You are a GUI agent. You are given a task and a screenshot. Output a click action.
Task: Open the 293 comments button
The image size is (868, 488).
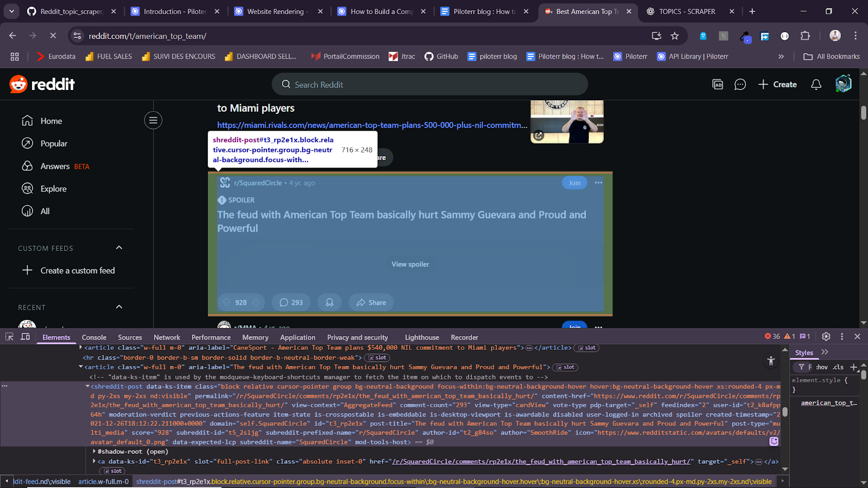pyautogui.click(x=291, y=303)
